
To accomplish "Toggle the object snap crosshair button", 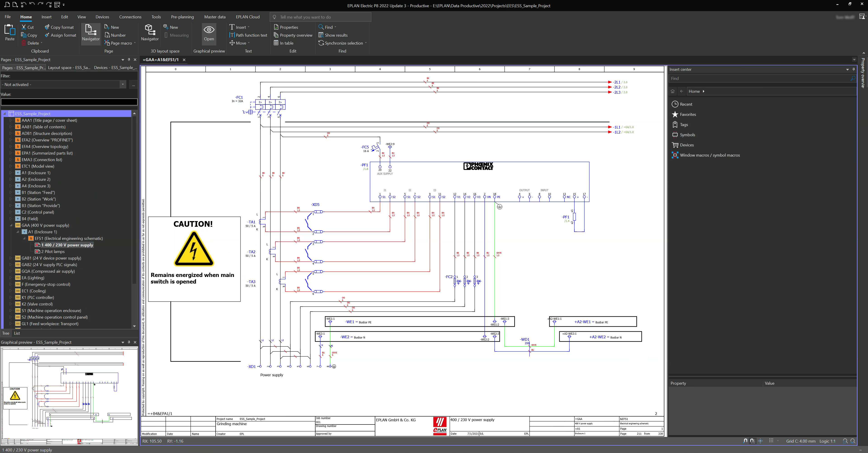I will pos(760,441).
